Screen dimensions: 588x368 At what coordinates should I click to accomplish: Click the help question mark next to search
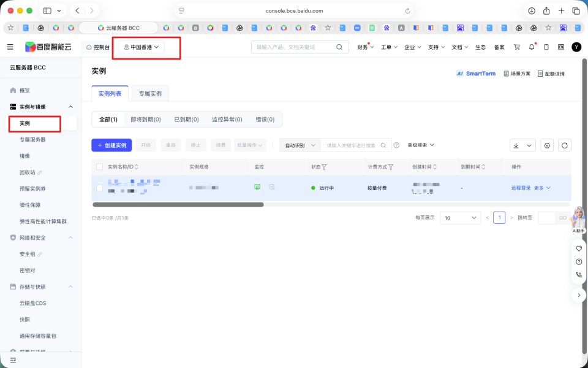396,145
